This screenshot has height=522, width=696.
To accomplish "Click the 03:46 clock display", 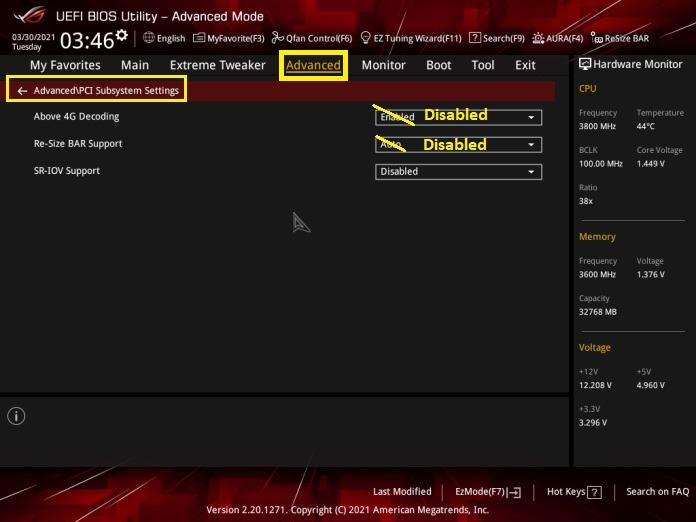I will pyautogui.click(x=87, y=40).
